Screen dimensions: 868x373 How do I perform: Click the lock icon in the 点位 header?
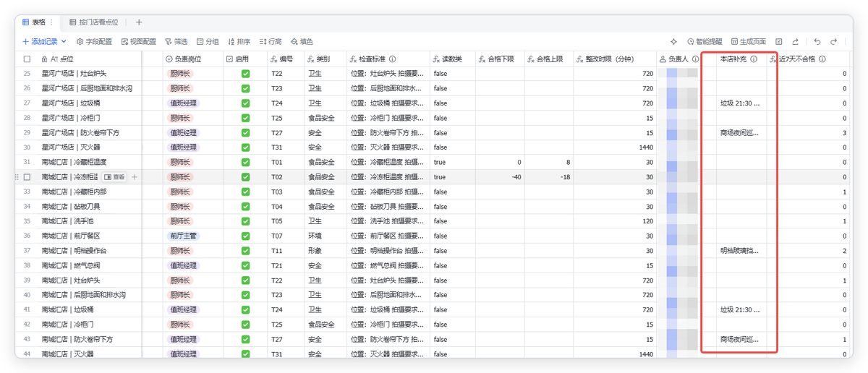(45, 59)
